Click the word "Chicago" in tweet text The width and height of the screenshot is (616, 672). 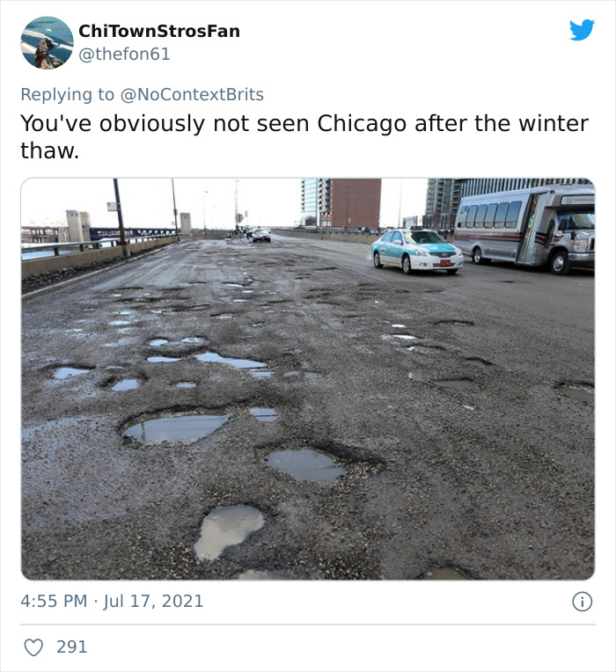(362, 124)
